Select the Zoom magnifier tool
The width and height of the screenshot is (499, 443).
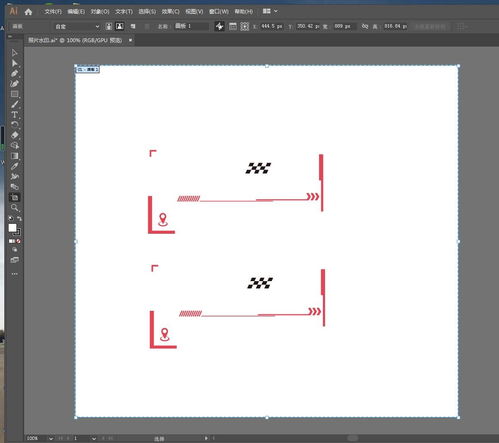[14, 208]
